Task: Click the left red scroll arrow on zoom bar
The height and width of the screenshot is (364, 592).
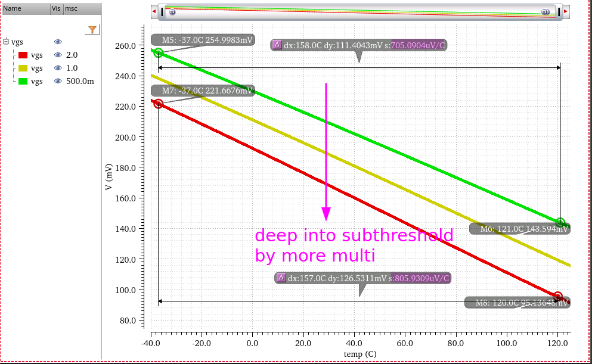Action: 154,12
